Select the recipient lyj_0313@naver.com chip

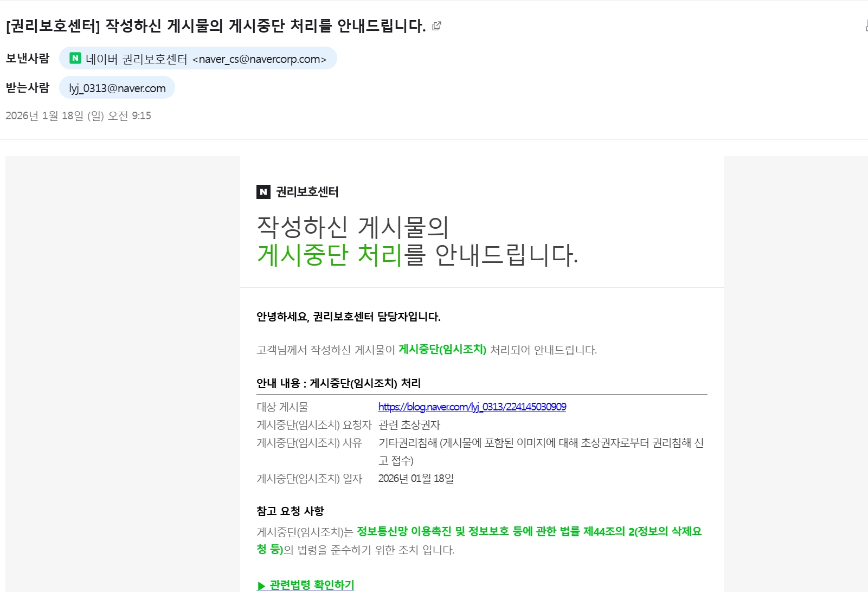117,88
